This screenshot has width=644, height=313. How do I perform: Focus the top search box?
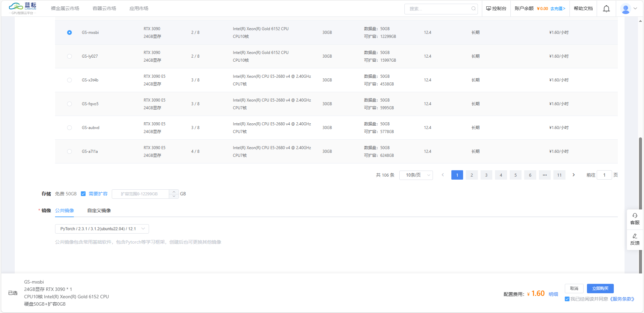(441, 9)
